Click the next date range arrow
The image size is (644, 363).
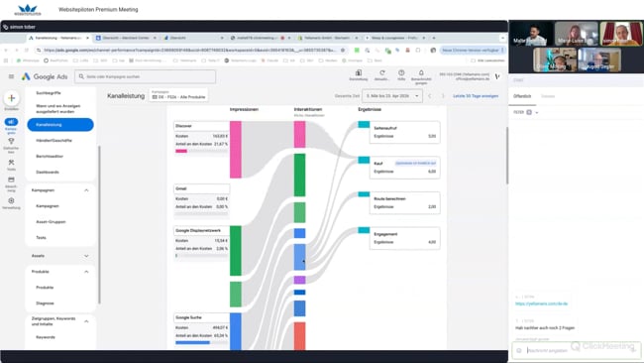tap(443, 96)
